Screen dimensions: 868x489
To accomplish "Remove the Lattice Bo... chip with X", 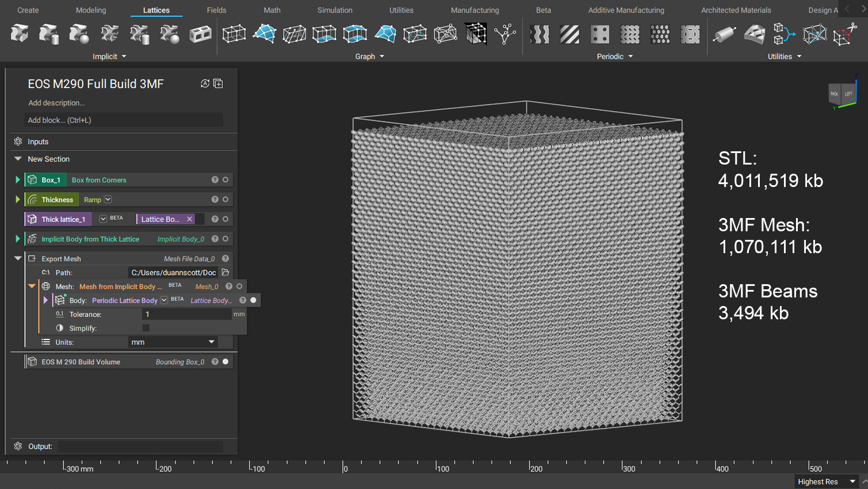I will point(189,219).
